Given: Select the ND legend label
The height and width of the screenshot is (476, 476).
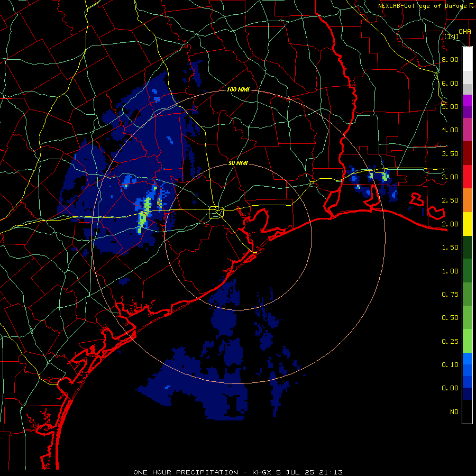Looking at the screenshot, I should pyautogui.click(x=454, y=412).
